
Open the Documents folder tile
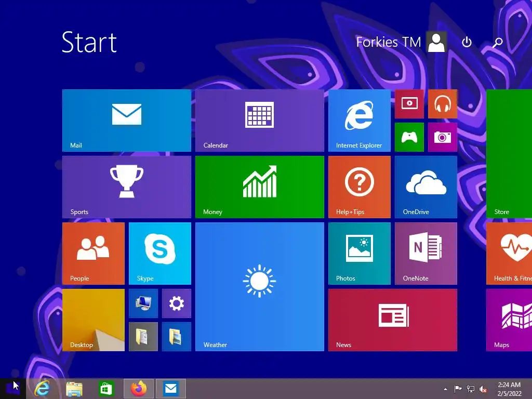[143, 337]
